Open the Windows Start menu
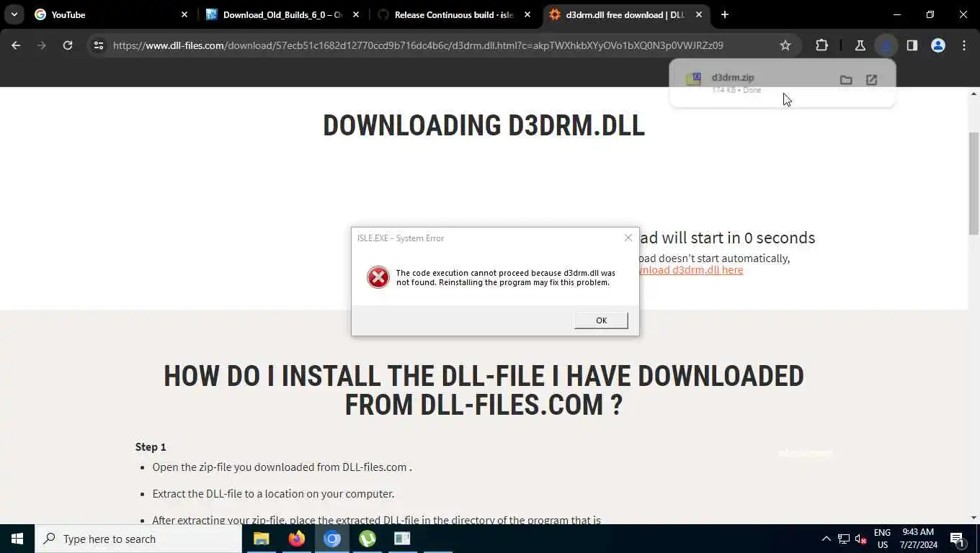980x553 pixels. coord(17,539)
